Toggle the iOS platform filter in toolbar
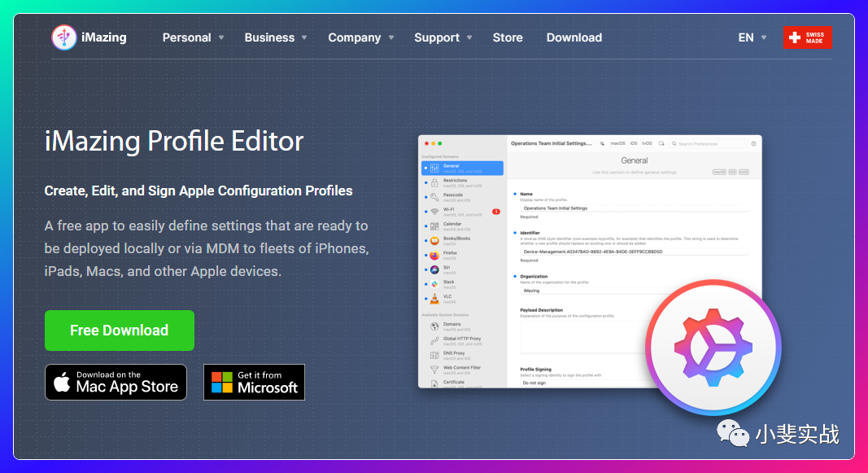 [x=634, y=143]
